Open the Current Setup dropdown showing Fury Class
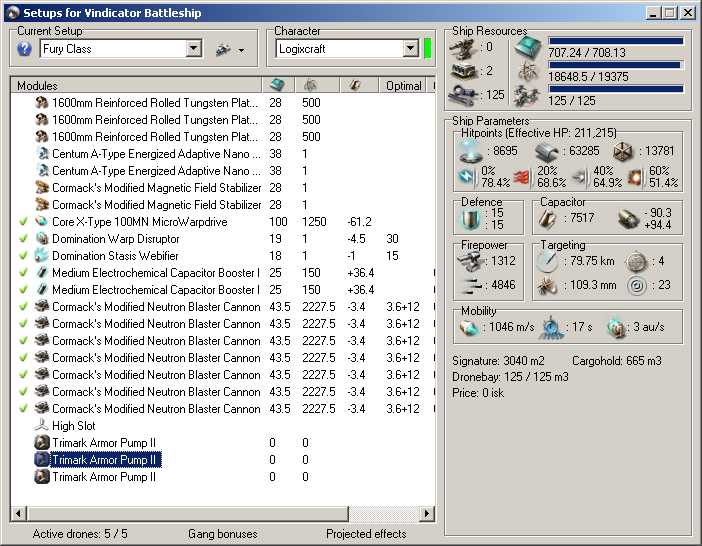 coord(194,48)
